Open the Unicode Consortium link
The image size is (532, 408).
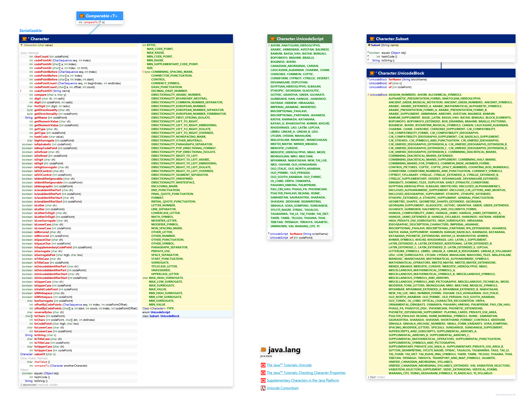tap(283, 388)
